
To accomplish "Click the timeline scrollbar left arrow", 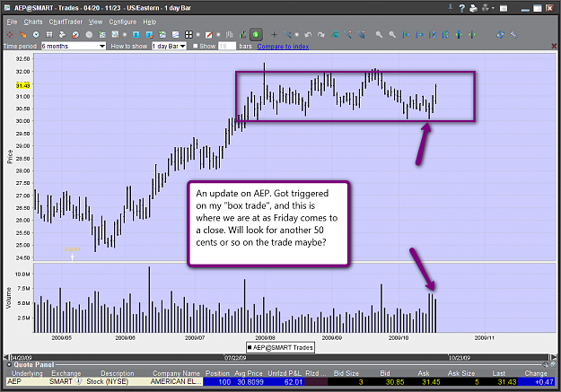I will (5, 357).
